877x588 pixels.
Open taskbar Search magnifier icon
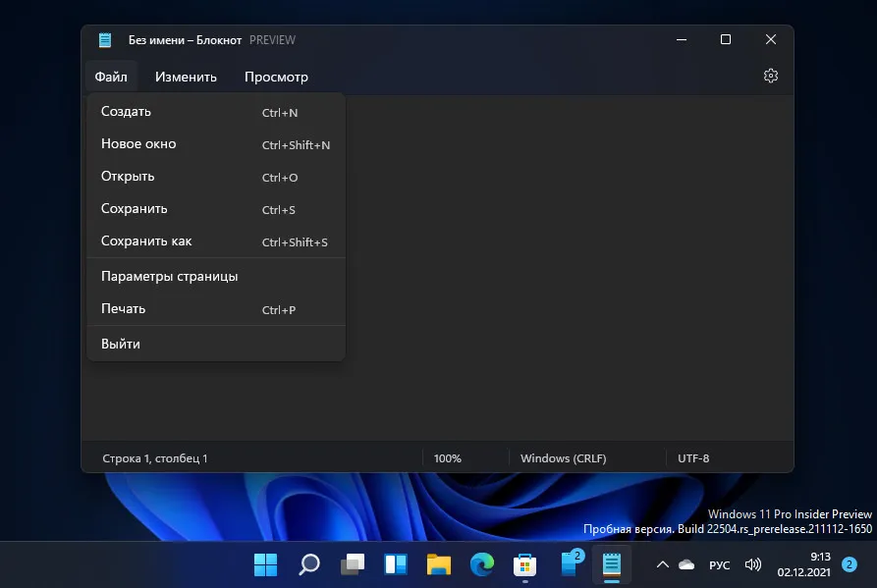click(x=309, y=564)
